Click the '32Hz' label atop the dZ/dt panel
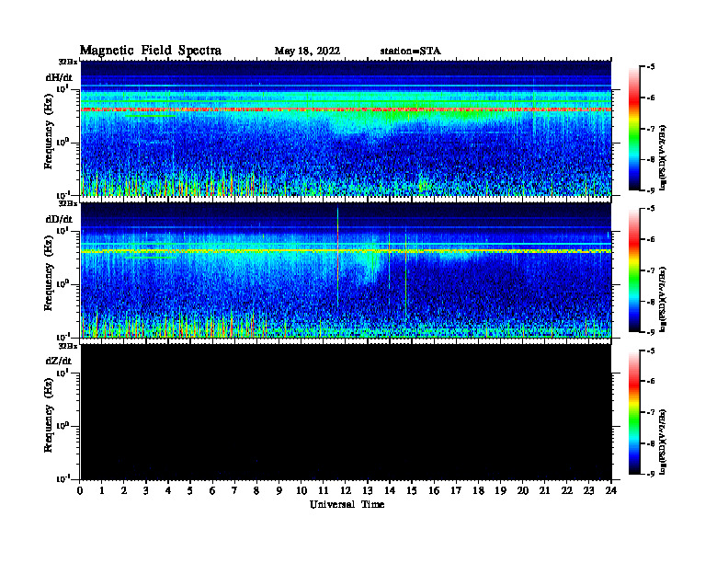This screenshot has width=728, height=563. [x=68, y=346]
